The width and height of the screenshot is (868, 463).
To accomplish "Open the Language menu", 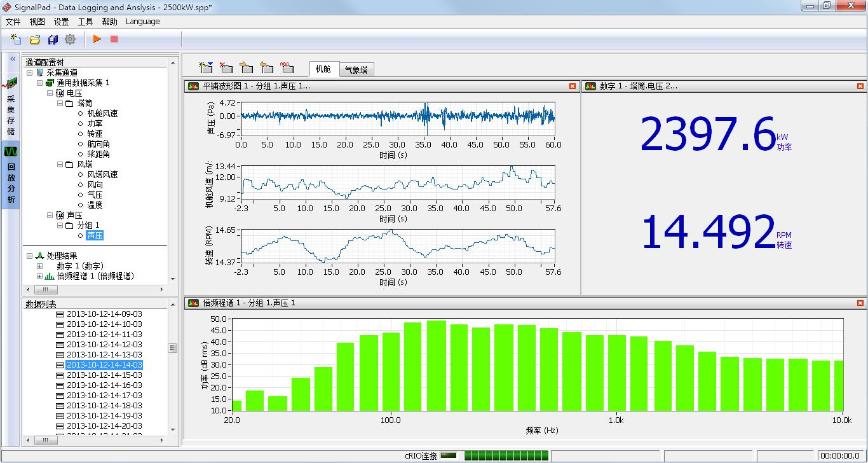I will pos(143,22).
